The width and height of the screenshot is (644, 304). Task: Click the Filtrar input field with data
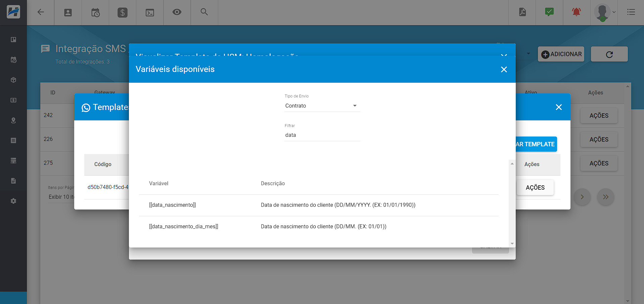(322, 135)
